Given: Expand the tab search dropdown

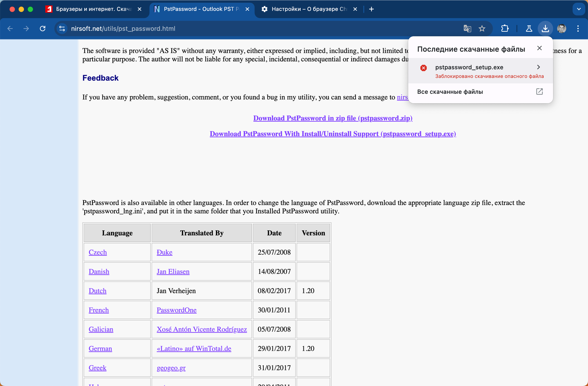Looking at the screenshot, I should (x=579, y=9).
